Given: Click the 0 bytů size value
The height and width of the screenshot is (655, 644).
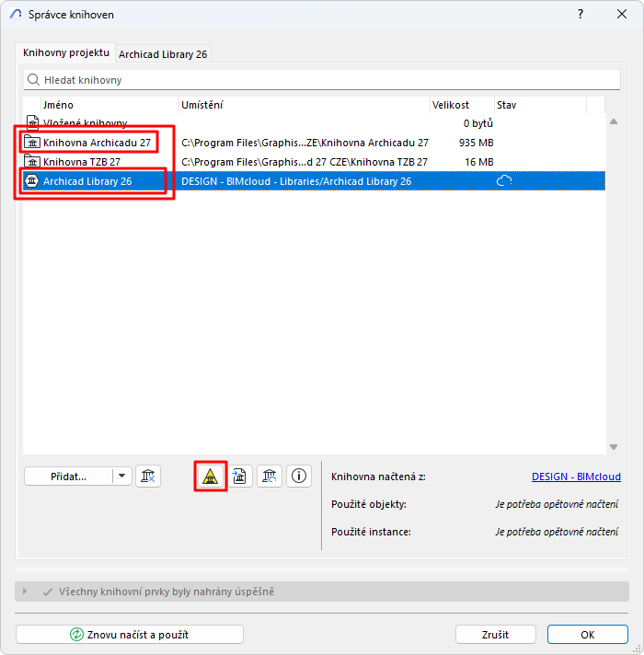Looking at the screenshot, I should click(x=478, y=123).
